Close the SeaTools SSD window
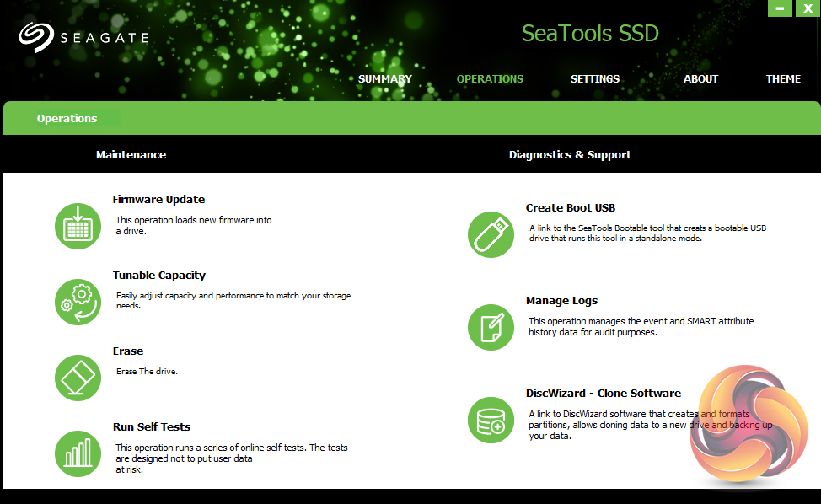This screenshot has width=821, height=504. coord(808,8)
